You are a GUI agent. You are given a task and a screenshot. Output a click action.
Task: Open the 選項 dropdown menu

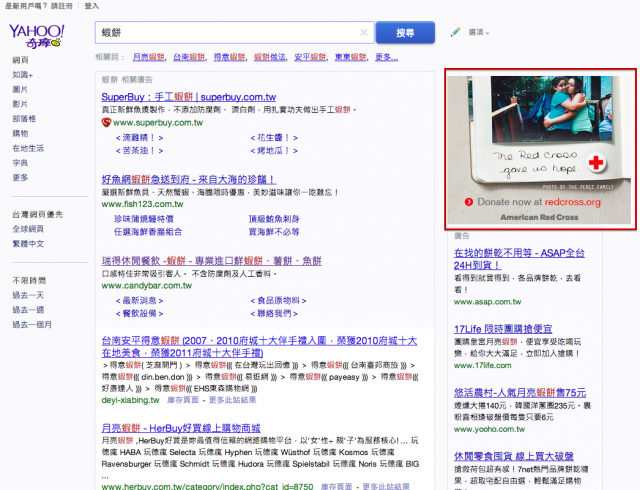click(478, 32)
